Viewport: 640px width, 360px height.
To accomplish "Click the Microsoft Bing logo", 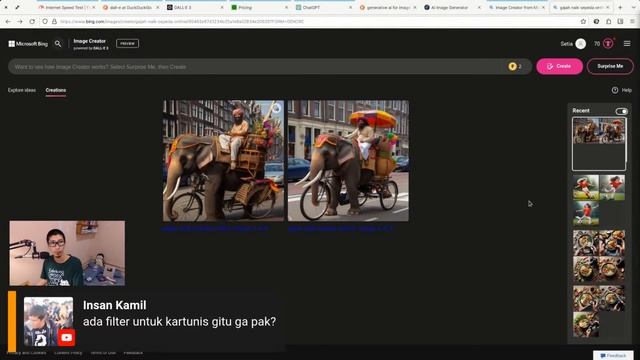I will [x=28, y=44].
